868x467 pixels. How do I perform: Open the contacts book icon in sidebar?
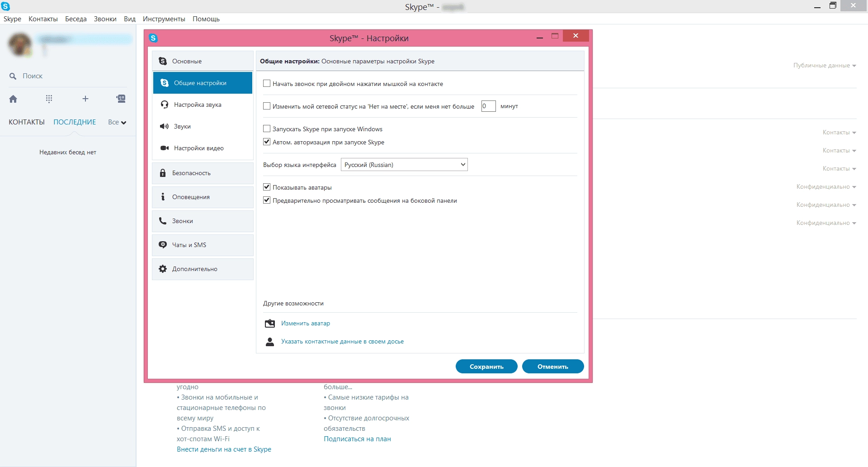pyautogui.click(x=121, y=99)
